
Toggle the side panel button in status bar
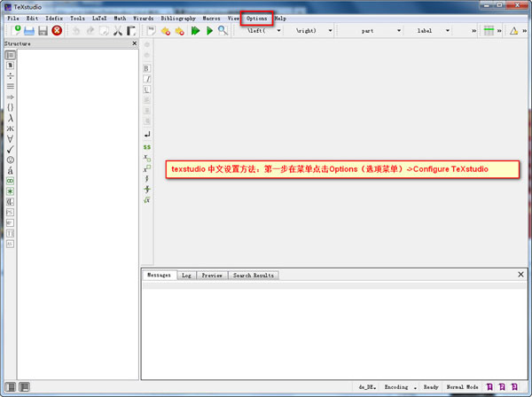(10, 387)
